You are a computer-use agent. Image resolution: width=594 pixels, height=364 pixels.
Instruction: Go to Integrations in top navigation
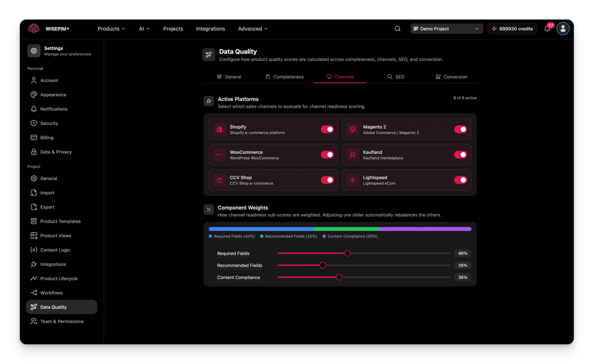point(210,29)
